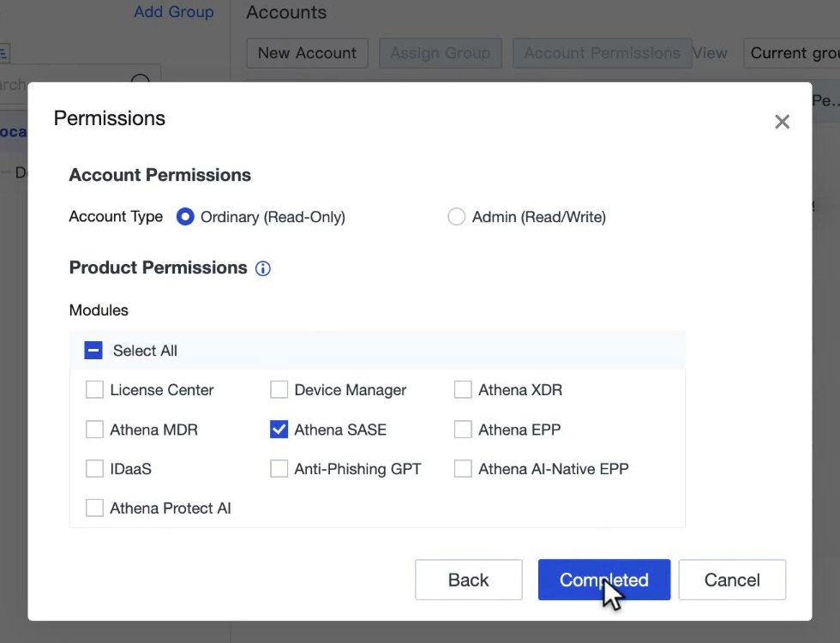Tick the IDaaS module checkbox

[x=94, y=468]
